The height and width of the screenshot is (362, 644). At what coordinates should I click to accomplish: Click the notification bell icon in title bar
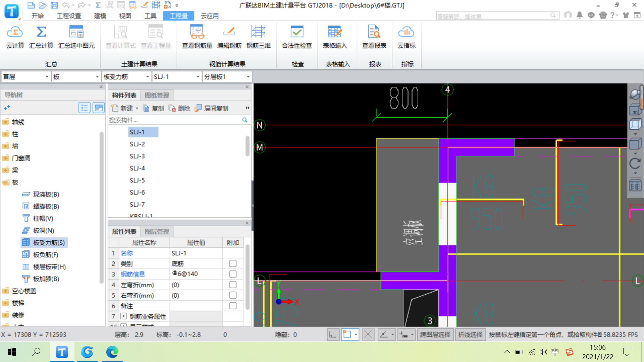tap(579, 15)
